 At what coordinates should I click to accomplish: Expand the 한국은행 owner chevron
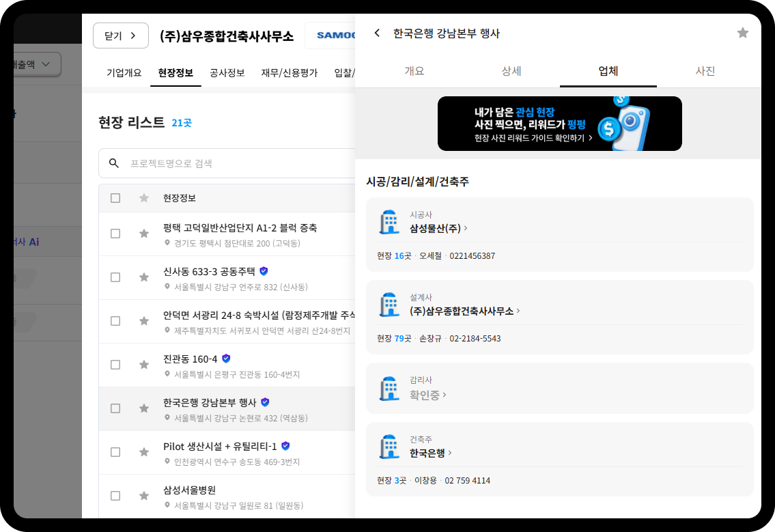point(450,453)
